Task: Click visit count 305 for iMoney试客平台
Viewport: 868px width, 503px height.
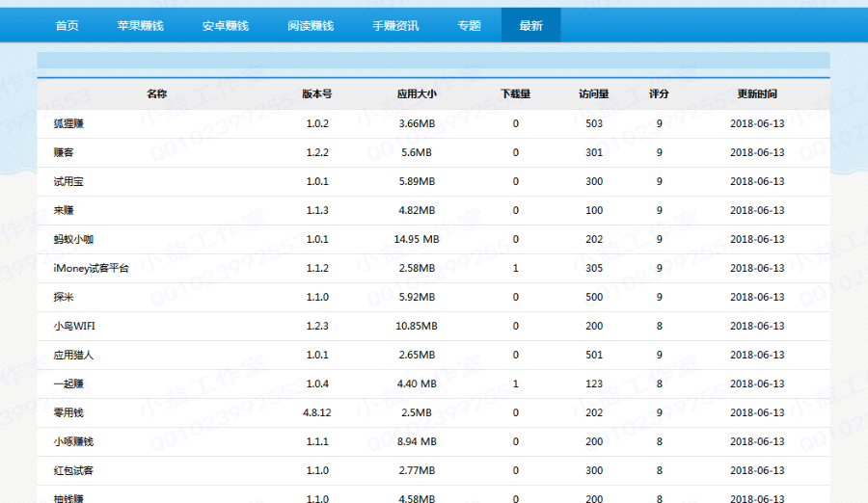Action: pyautogui.click(x=594, y=268)
